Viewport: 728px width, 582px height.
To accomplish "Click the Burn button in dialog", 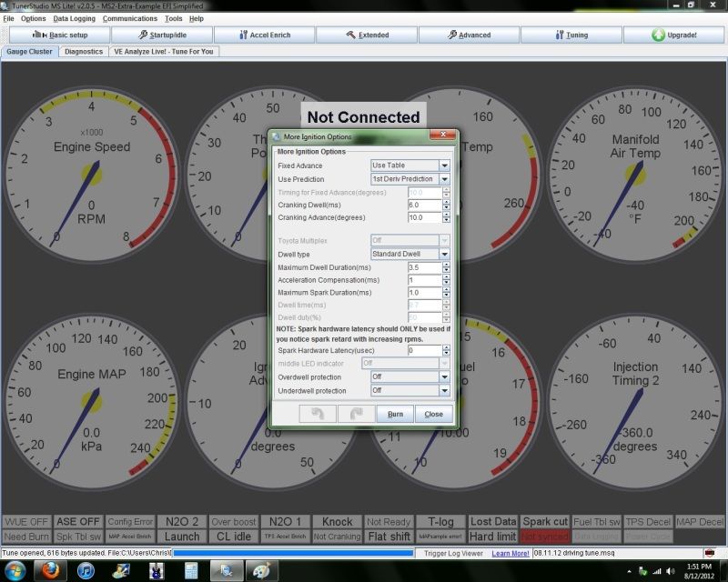I will click(x=395, y=414).
